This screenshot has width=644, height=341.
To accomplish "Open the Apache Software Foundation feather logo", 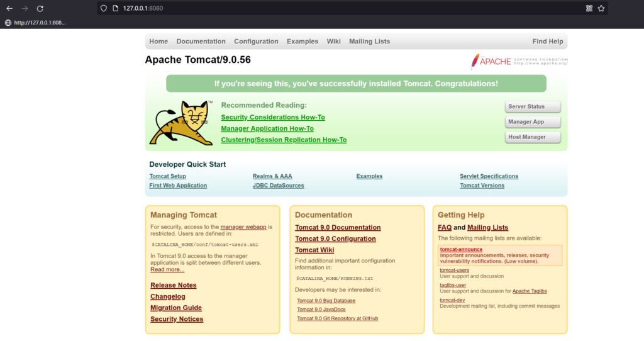I will click(x=519, y=61).
